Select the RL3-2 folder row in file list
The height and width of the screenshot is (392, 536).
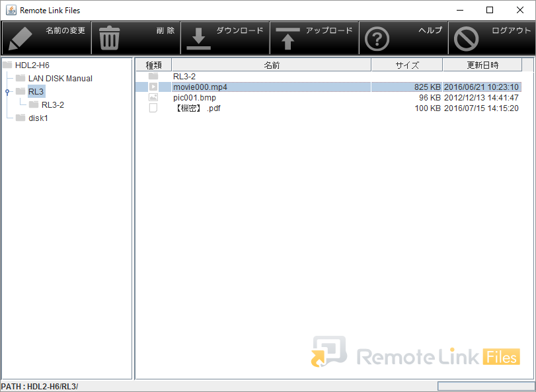[x=184, y=77]
